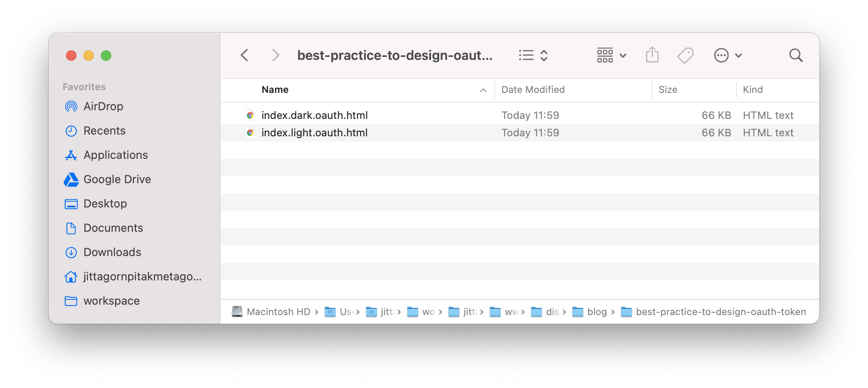
Task: Go to Downloads in the sidebar
Action: tap(112, 252)
